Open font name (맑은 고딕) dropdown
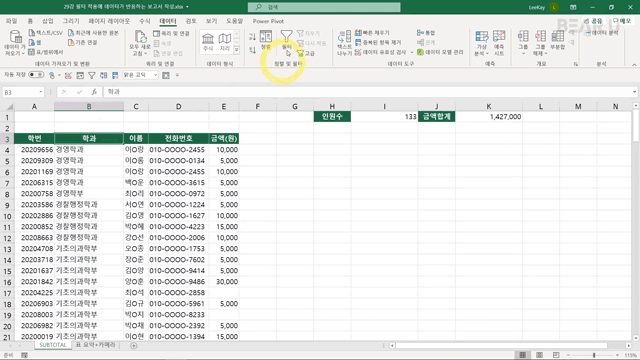This screenshot has height=360, width=640. pyautogui.click(x=156, y=76)
